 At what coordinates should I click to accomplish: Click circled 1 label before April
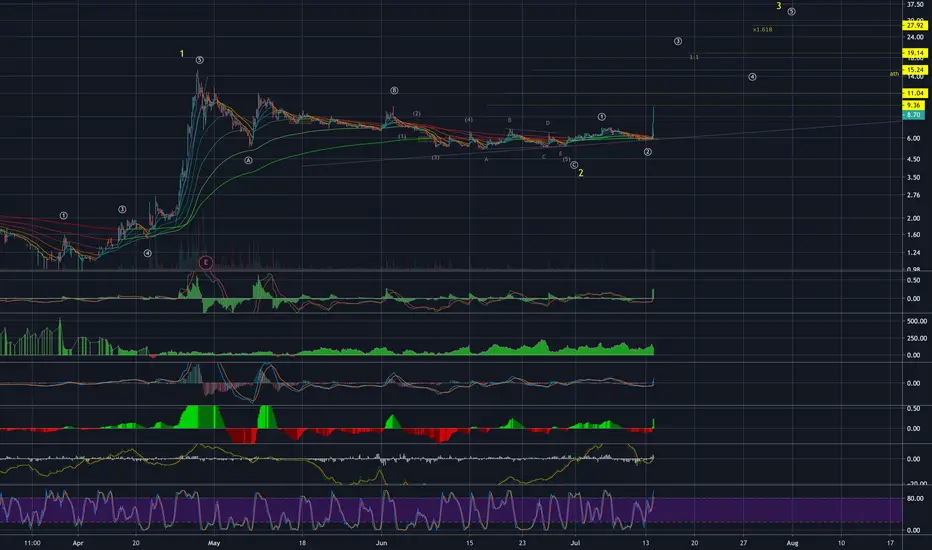pyautogui.click(x=64, y=215)
